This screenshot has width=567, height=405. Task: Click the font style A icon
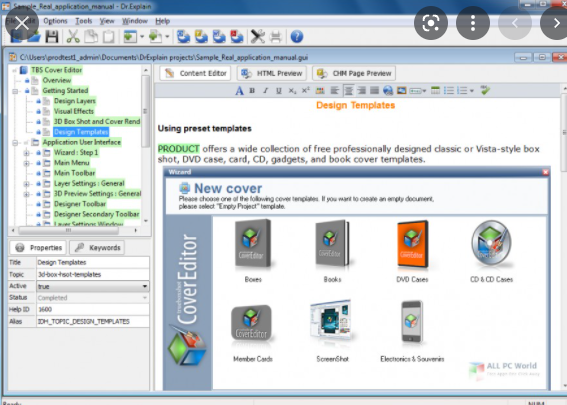click(x=239, y=90)
